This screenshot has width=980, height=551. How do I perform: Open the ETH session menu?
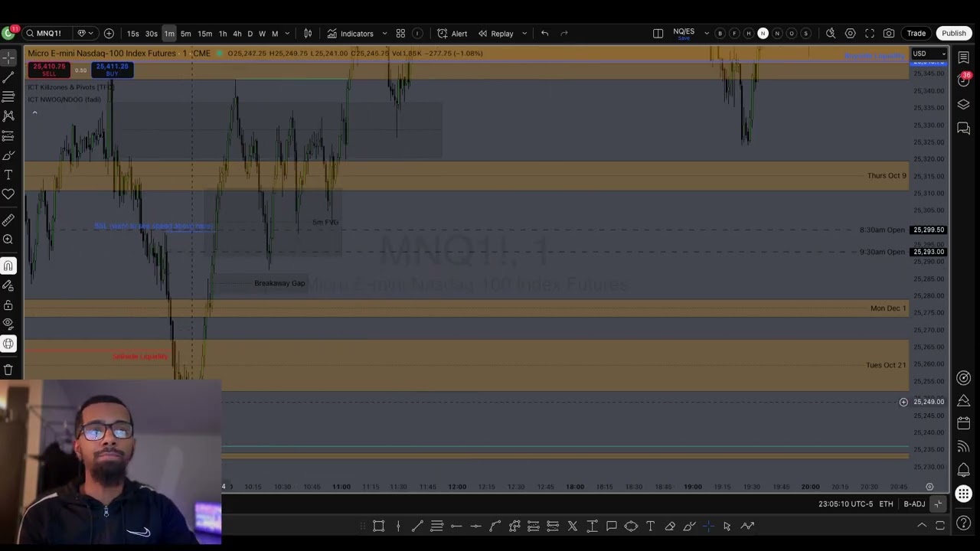point(886,504)
